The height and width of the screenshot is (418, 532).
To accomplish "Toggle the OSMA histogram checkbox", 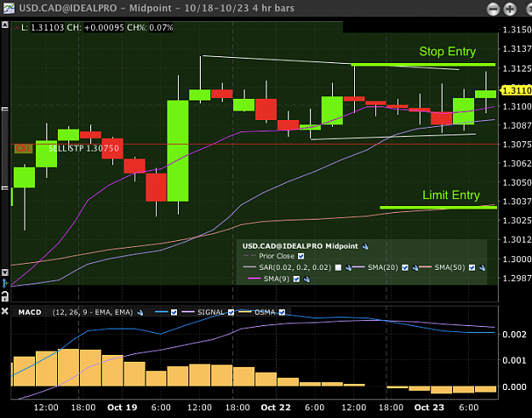I will click(282, 312).
